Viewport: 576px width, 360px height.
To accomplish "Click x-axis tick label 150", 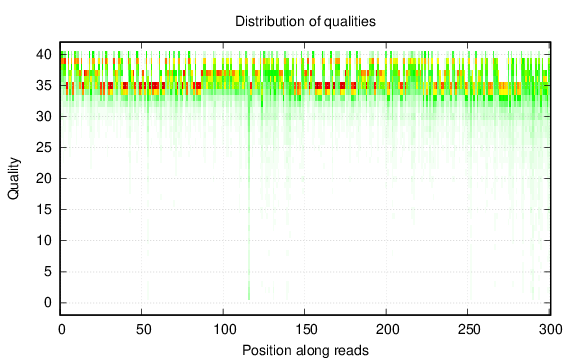I will 306,330.
